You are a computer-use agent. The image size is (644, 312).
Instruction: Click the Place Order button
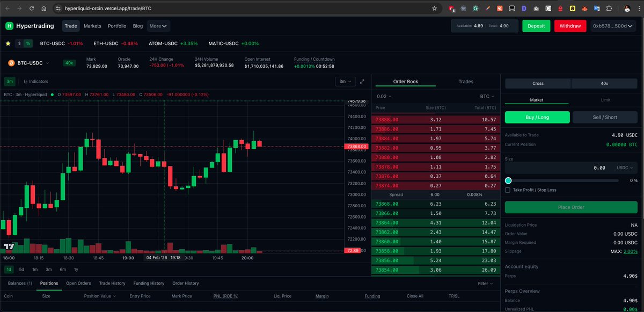click(571, 207)
